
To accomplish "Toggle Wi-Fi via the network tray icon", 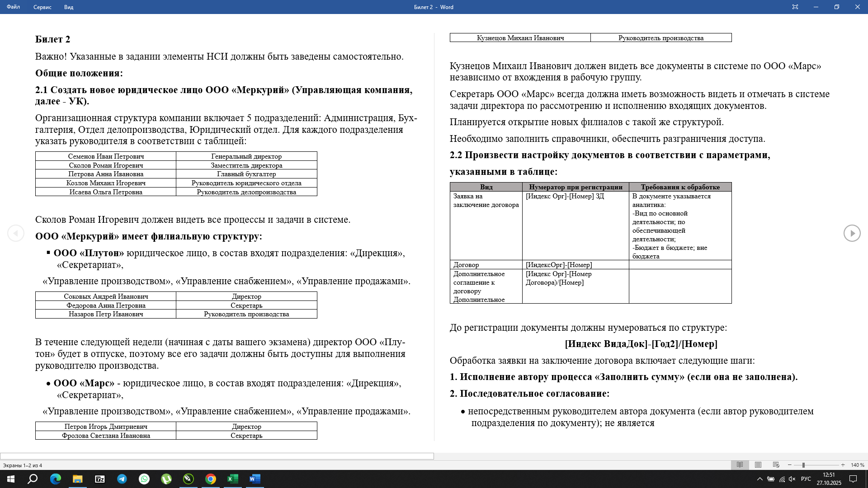I will click(x=782, y=479).
